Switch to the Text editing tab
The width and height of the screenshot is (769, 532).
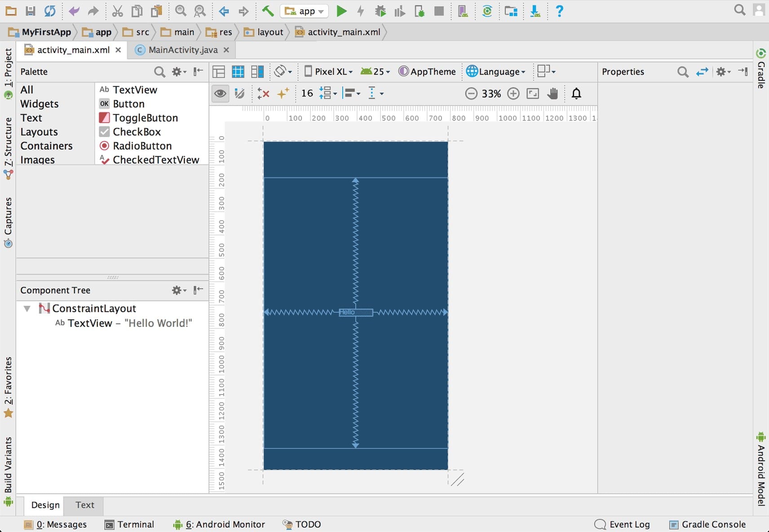(84, 505)
